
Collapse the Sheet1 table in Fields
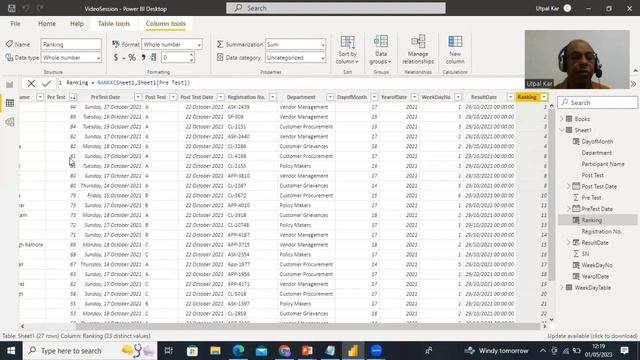(562, 130)
